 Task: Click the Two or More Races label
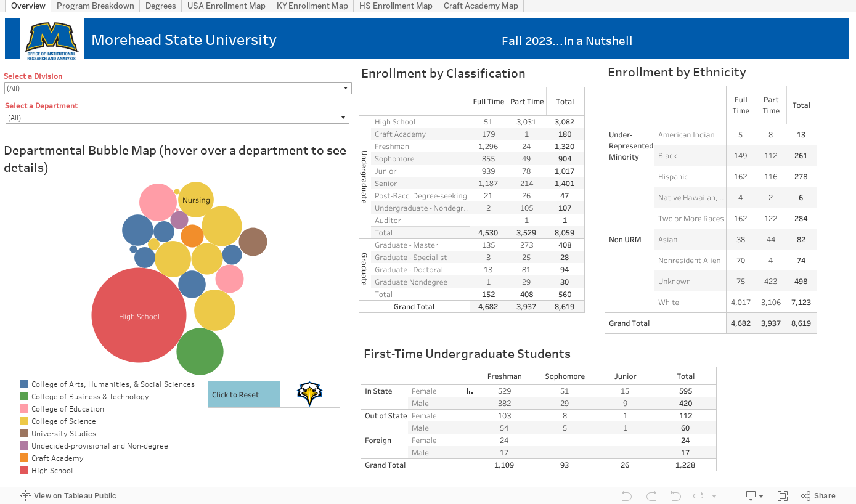point(691,219)
